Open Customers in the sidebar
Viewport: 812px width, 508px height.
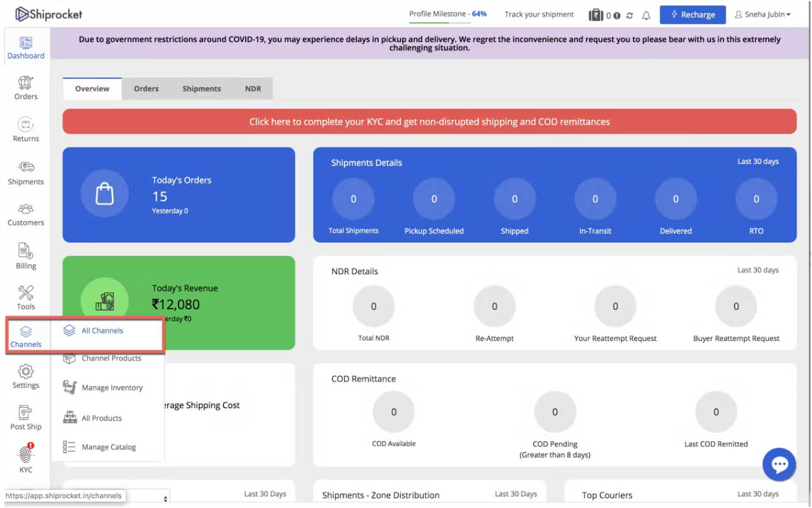tap(26, 215)
